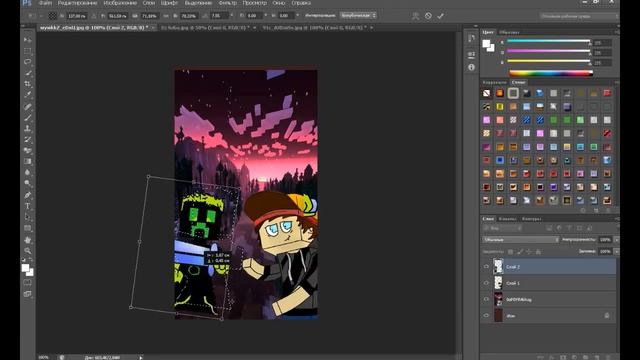Toggle lock position in Layers panel
Screen dimensions: 640x360
pyautogui.click(x=529, y=252)
